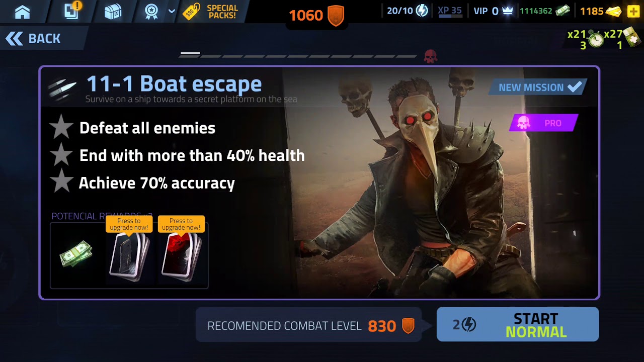Expand the chevron next to medal icon
Screen dimensions: 644x362
click(172, 11)
